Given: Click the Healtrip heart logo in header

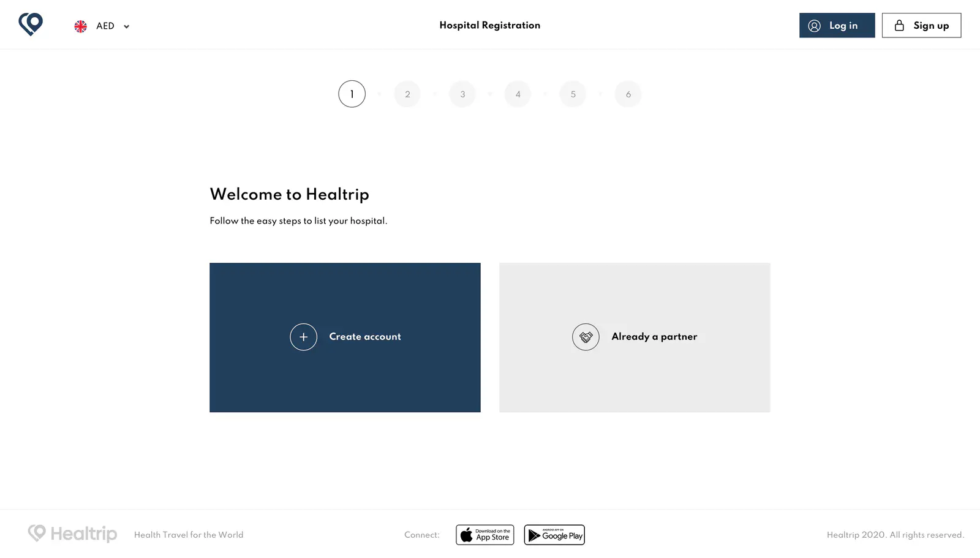Looking at the screenshot, I should coord(31,25).
